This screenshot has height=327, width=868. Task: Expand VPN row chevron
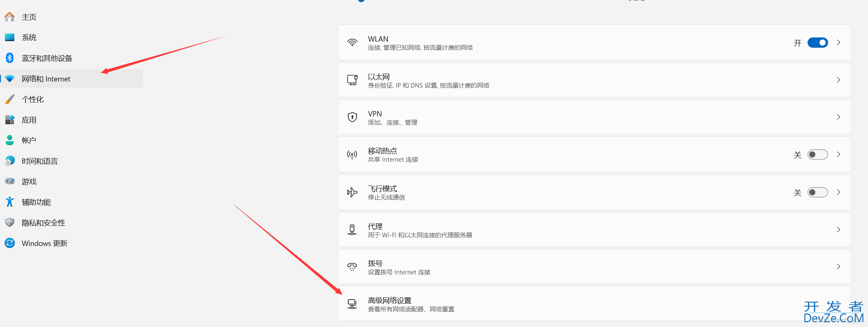[838, 117]
